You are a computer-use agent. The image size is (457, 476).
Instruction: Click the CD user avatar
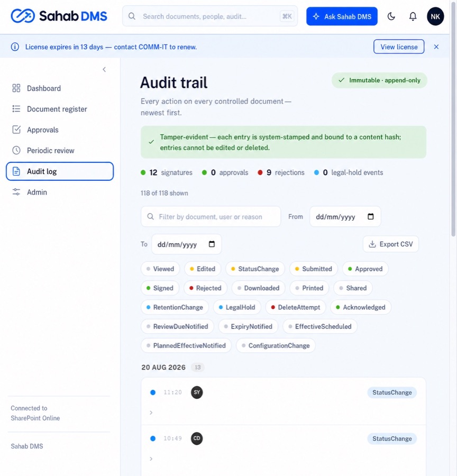(x=197, y=438)
